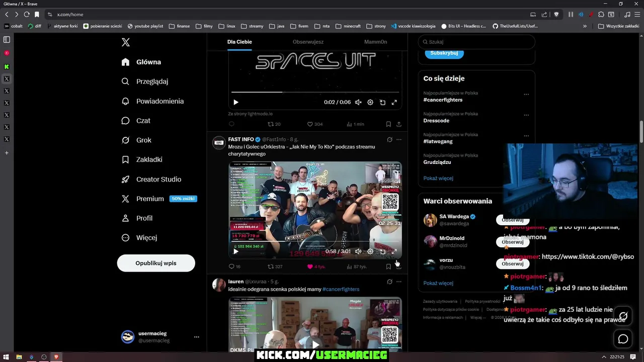Open Windows Start menu
The height and width of the screenshot is (362, 644).
tap(6, 357)
